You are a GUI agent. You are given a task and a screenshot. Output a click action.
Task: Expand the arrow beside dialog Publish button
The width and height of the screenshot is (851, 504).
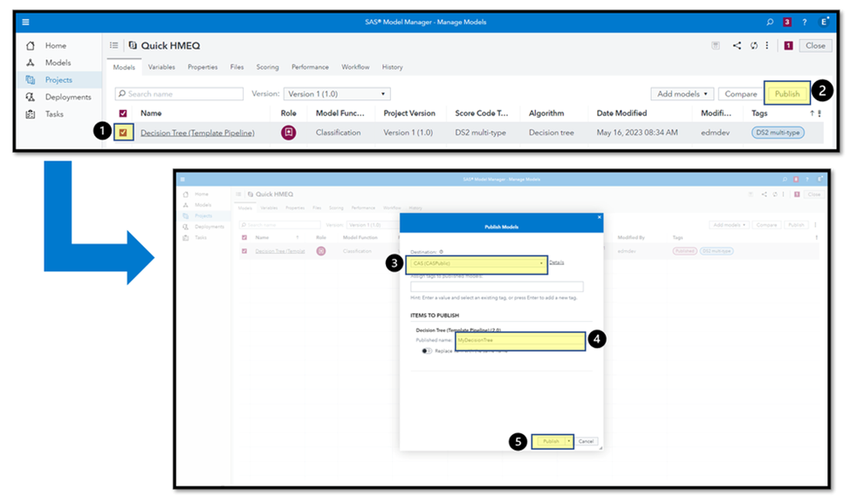point(569,441)
